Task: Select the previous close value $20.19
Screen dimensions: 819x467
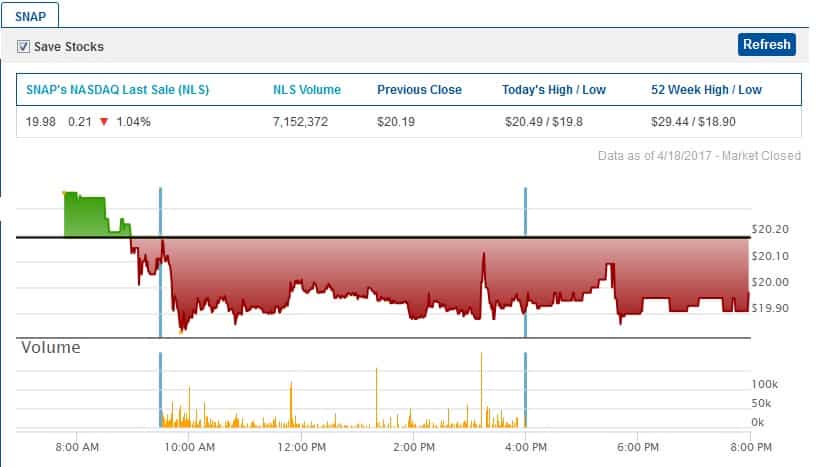Action: tap(396, 122)
